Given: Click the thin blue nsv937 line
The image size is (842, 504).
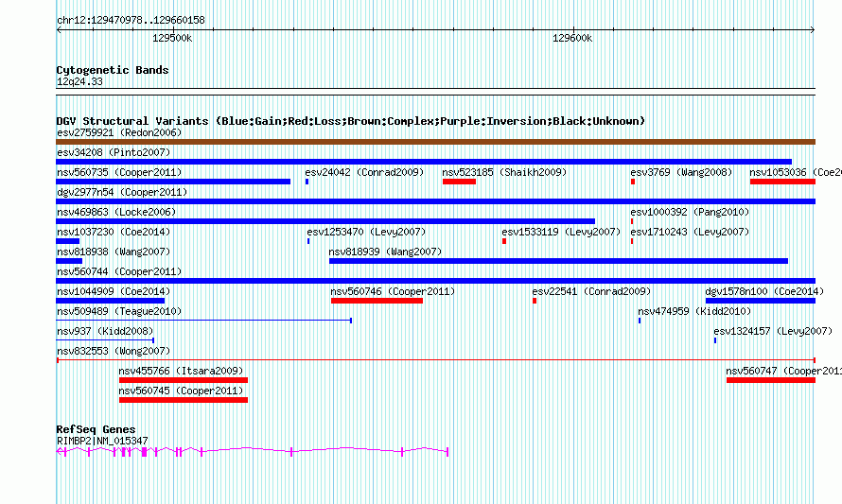Looking at the screenshot, I should [x=105, y=340].
